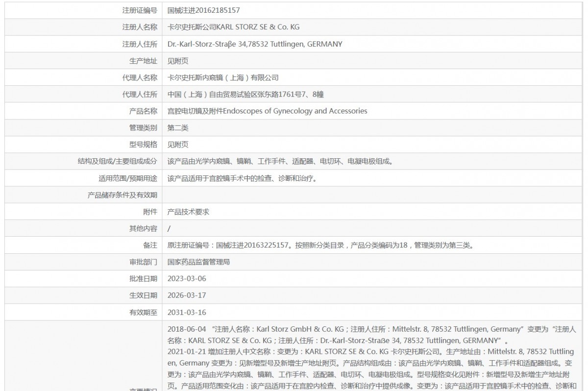Select 见附页 value in 型号规格 row

click(178, 145)
